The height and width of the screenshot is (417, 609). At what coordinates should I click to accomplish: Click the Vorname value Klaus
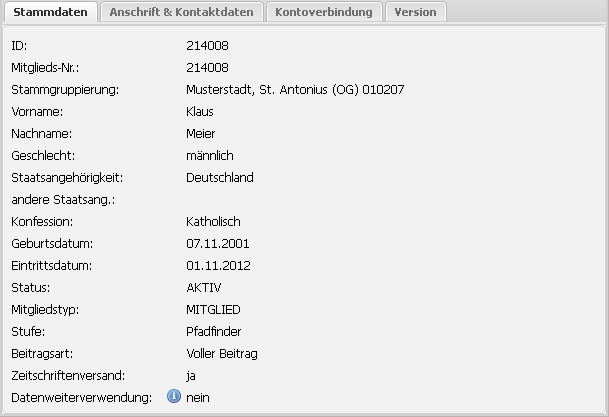(200, 112)
